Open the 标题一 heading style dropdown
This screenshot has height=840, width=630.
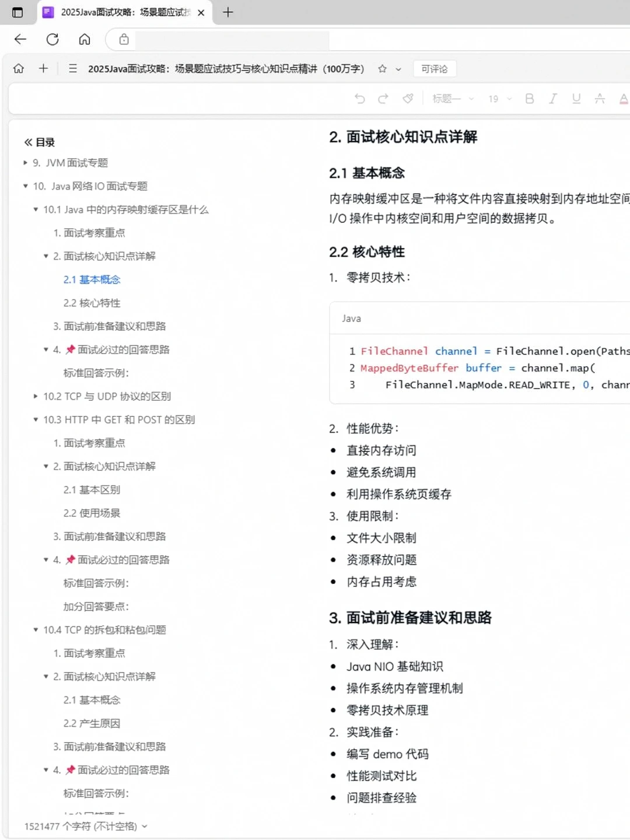[x=452, y=99]
